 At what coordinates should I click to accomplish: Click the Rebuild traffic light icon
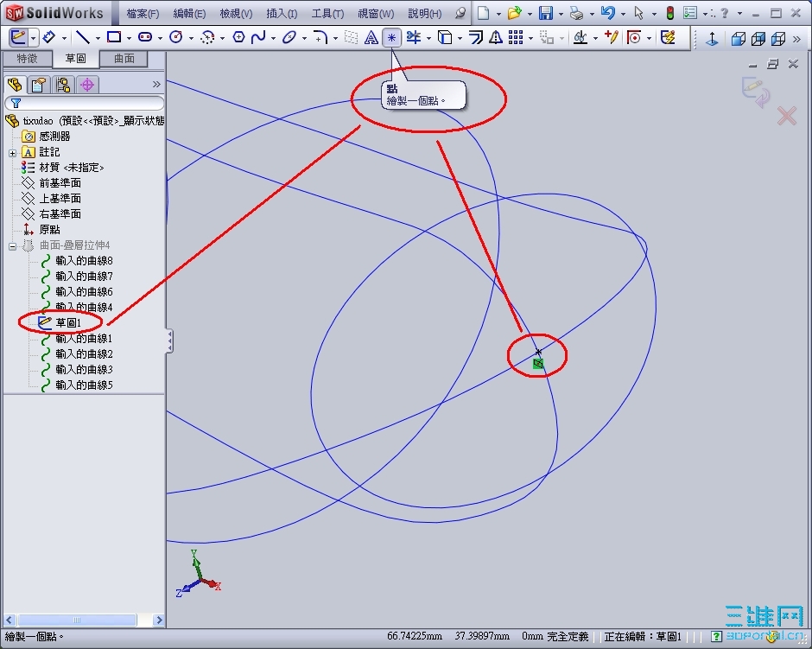click(670, 13)
